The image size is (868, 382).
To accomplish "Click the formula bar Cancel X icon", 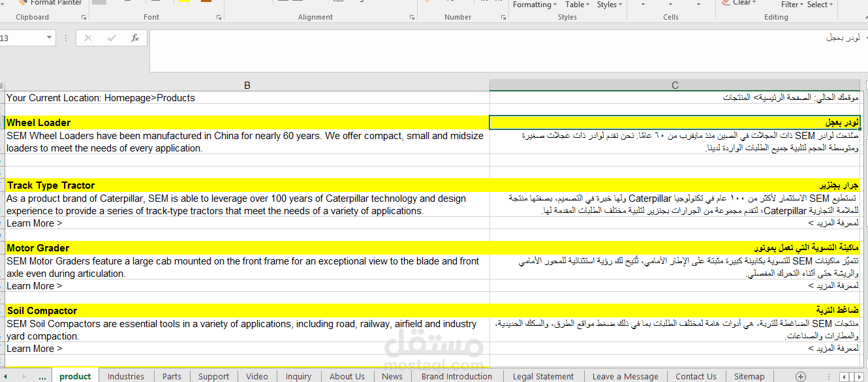I will tap(88, 38).
